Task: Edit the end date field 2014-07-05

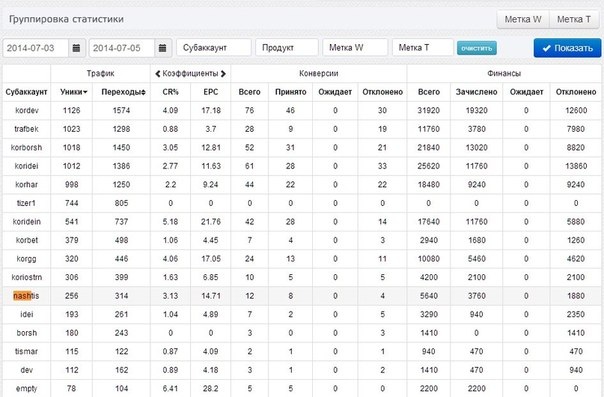Action: pos(122,48)
